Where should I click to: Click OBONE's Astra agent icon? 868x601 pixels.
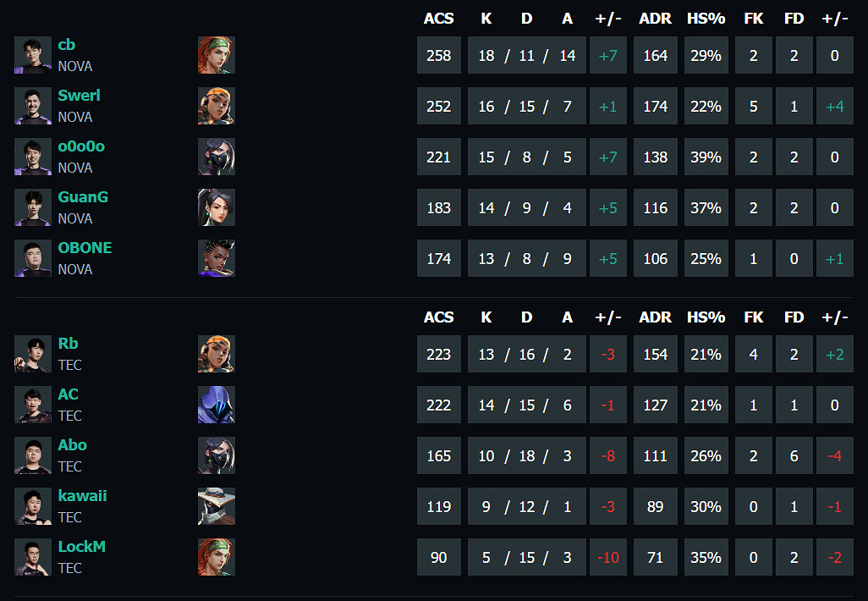tap(217, 258)
